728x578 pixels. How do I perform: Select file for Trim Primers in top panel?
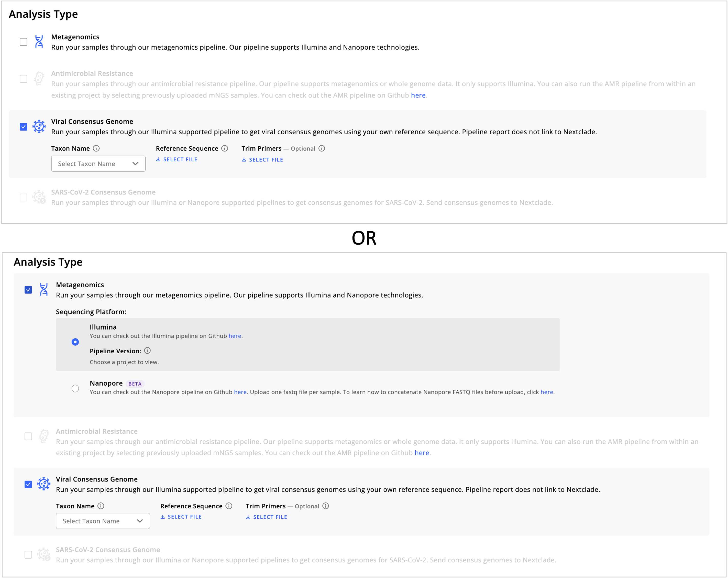click(262, 160)
